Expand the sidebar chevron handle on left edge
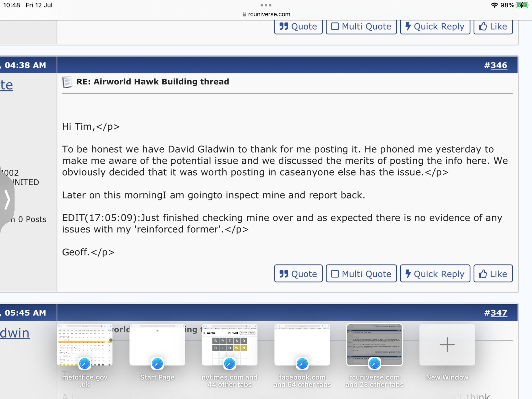This screenshot has width=532, height=399. 7,199
